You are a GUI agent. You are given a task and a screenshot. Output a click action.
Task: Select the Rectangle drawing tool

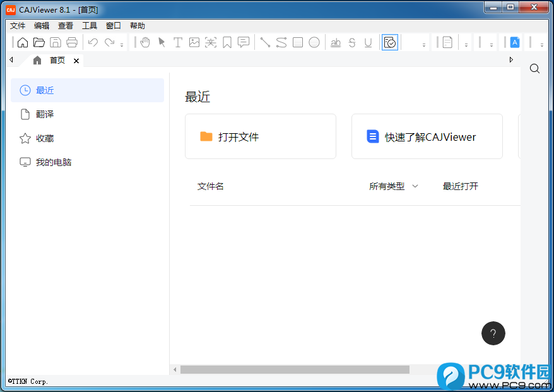298,42
